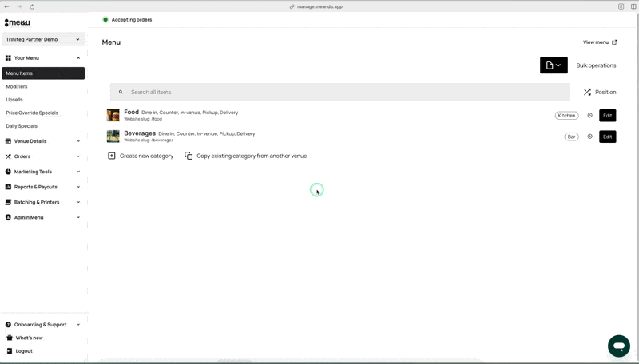Click the Orders cutlery icon

[x=8, y=156]
